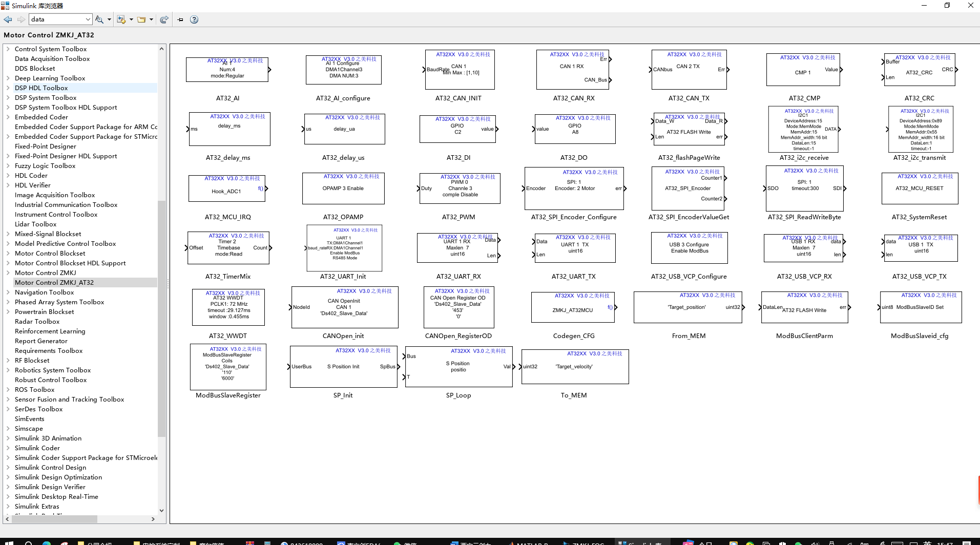Select the AT32_UART_Init block
The image size is (980, 545).
pyautogui.click(x=344, y=248)
